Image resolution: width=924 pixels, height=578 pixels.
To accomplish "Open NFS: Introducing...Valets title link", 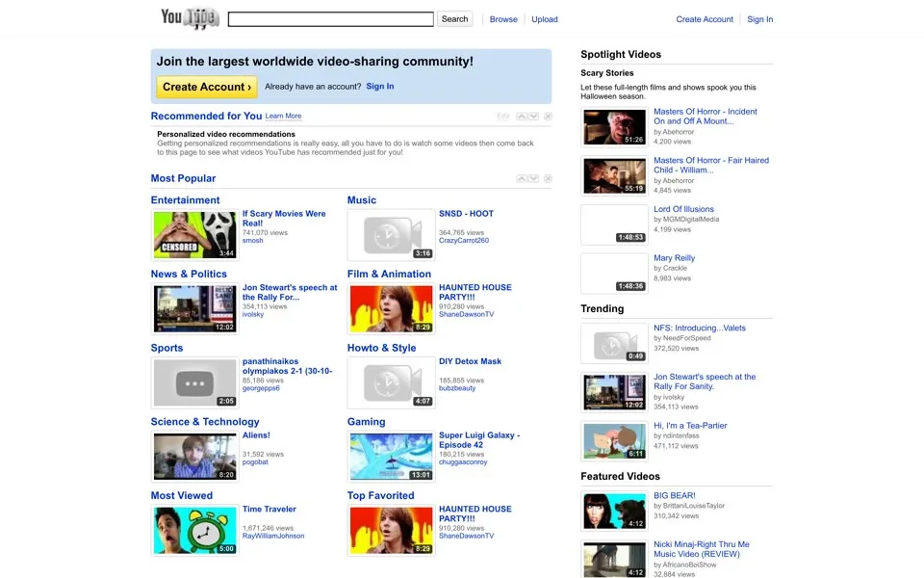I will (700, 328).
